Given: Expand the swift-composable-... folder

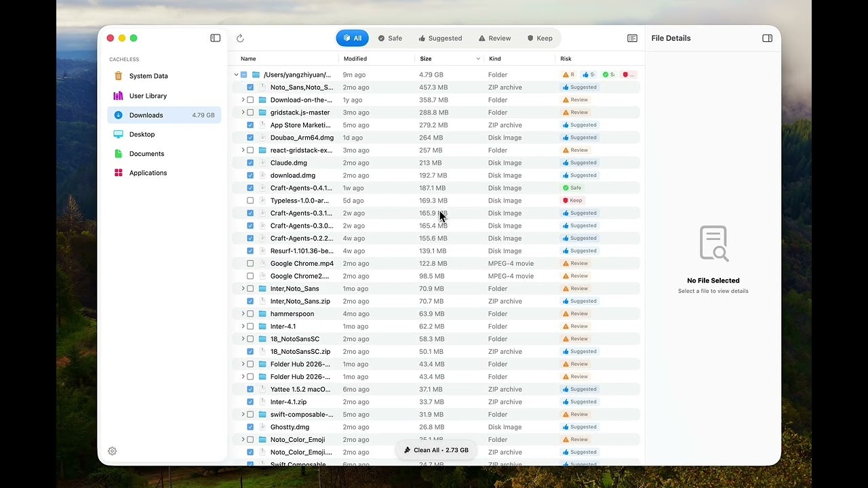Looking at the screenshot, I should 243,414.
